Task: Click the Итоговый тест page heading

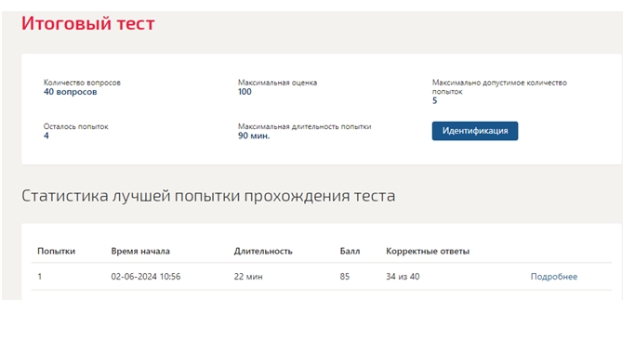Action: (x=88, y=23)
